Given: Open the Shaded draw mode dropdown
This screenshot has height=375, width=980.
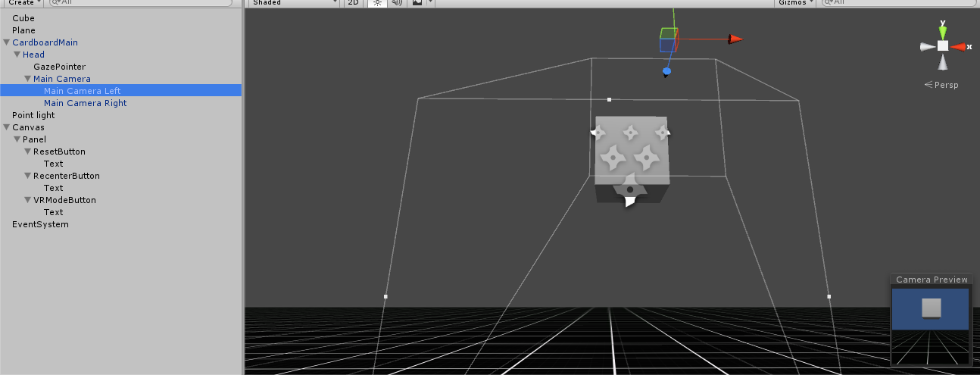Looking at the screenshot, I should click(x=294, y=2).
